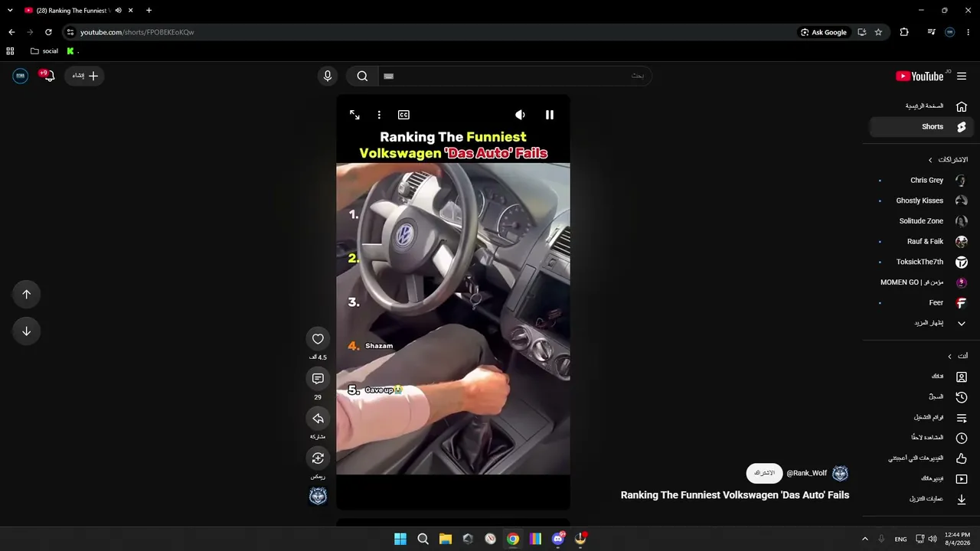This screenshot has width=980, height=551.
Task: Bookmark this page with the star
Action: pyautogui.click(x=878, y=32)
